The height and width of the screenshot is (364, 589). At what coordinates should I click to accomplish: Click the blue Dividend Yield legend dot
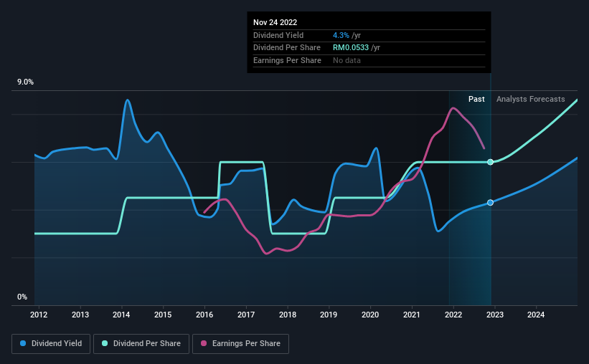coord(23,343)
